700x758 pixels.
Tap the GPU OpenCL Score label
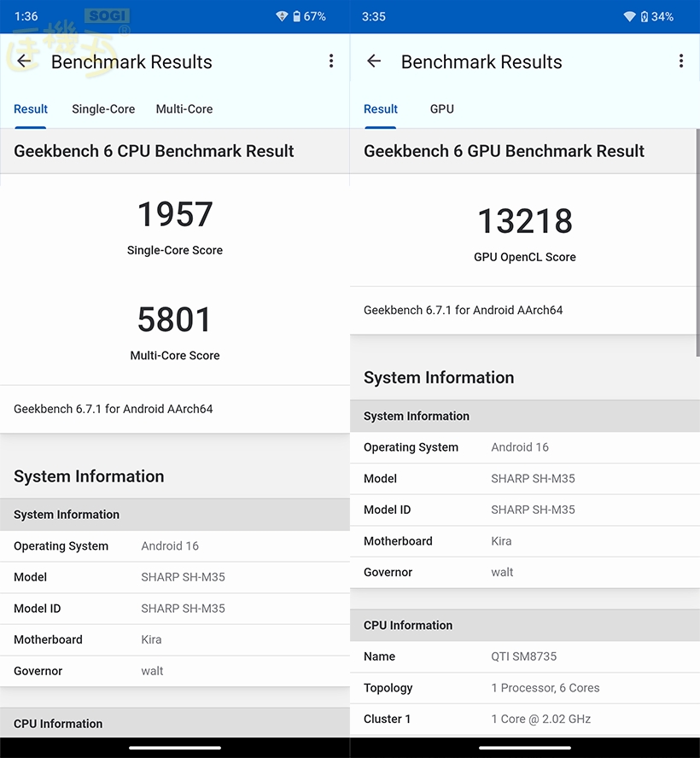coord(525,257)
